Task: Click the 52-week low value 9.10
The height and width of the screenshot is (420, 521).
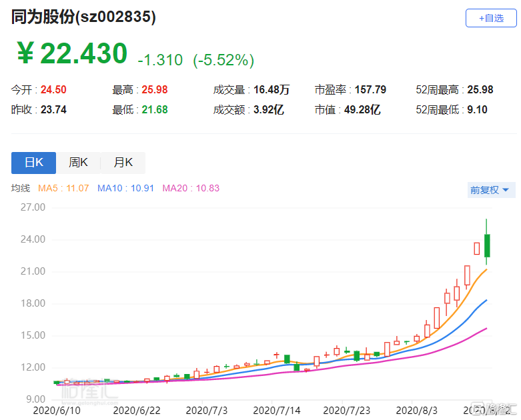Action: click(x=477, y=109)
